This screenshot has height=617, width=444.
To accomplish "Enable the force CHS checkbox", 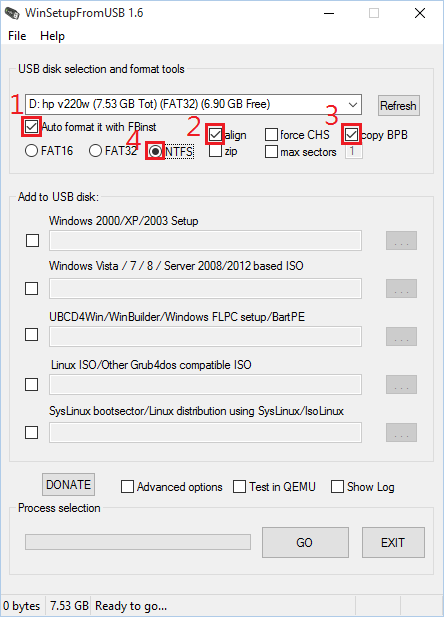I will 271,135.
